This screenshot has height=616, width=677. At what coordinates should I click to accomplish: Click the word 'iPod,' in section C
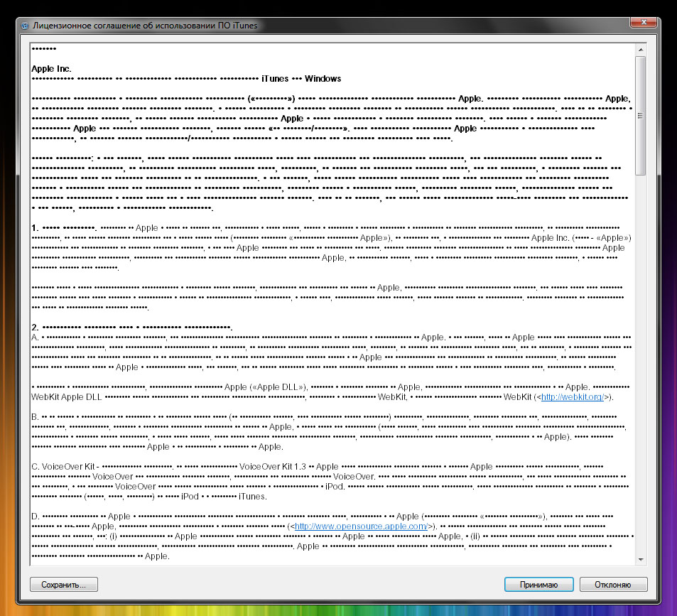coord(335,486)
